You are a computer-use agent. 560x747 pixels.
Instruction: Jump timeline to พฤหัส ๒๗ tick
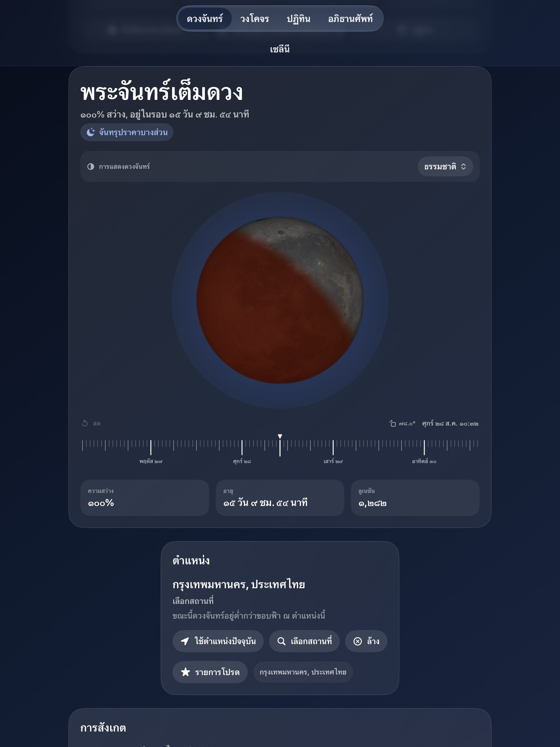pyautogui.click(x=151, y=447)
